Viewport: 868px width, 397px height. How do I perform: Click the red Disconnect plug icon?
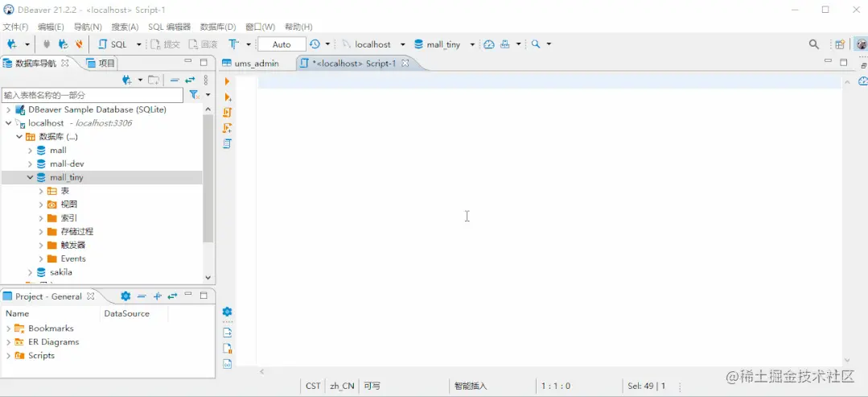79,44
